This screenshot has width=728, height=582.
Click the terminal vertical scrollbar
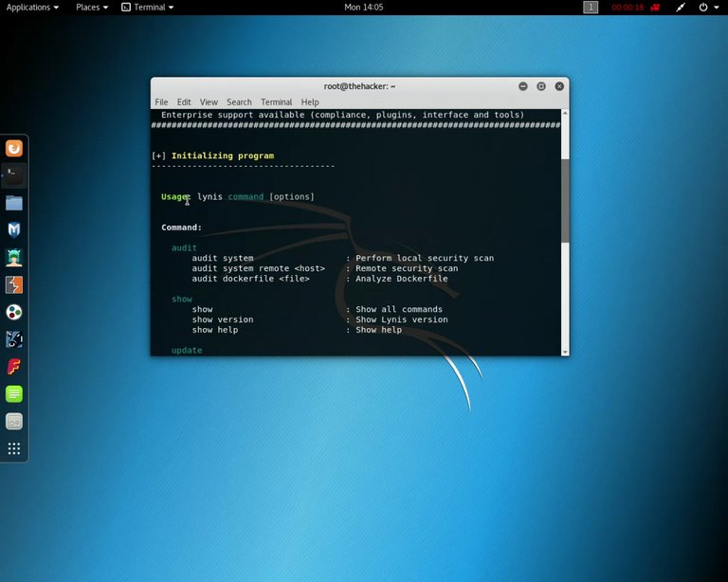pos(565,199)
